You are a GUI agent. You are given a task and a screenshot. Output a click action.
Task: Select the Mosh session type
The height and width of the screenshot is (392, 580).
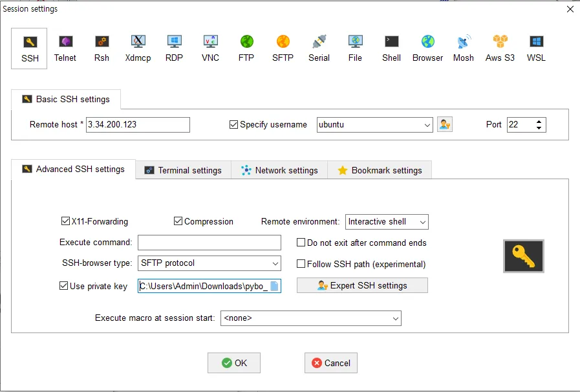click(464, 49)
